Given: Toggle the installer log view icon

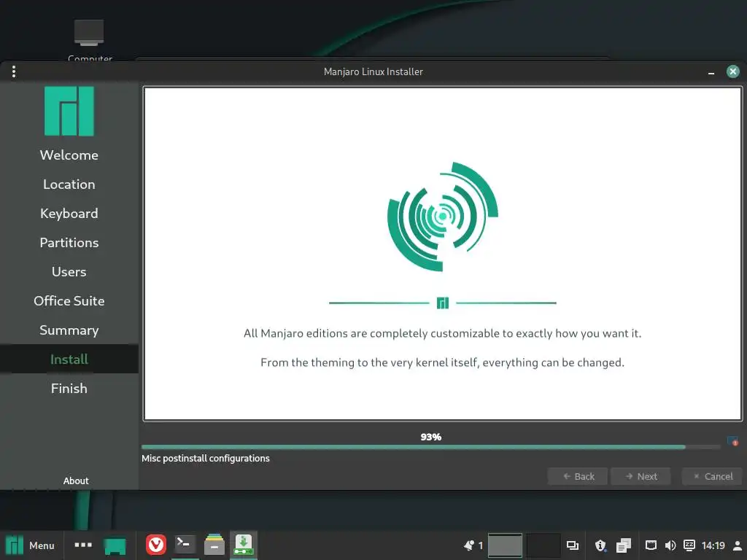Looking at the screenshot, I should pyautogui.click(x=732, y=441).
